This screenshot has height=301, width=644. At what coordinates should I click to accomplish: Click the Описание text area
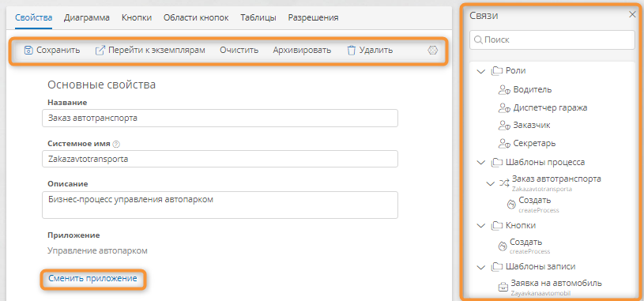[220, 205]
